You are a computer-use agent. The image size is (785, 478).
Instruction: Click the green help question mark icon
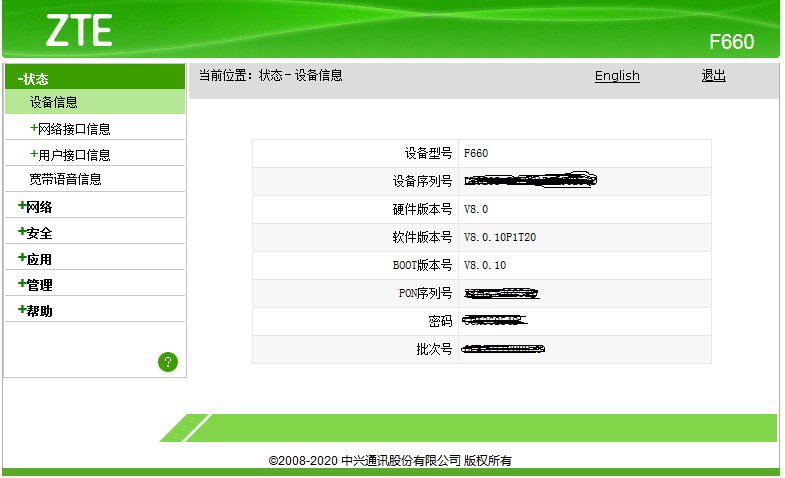click(168, 362)
